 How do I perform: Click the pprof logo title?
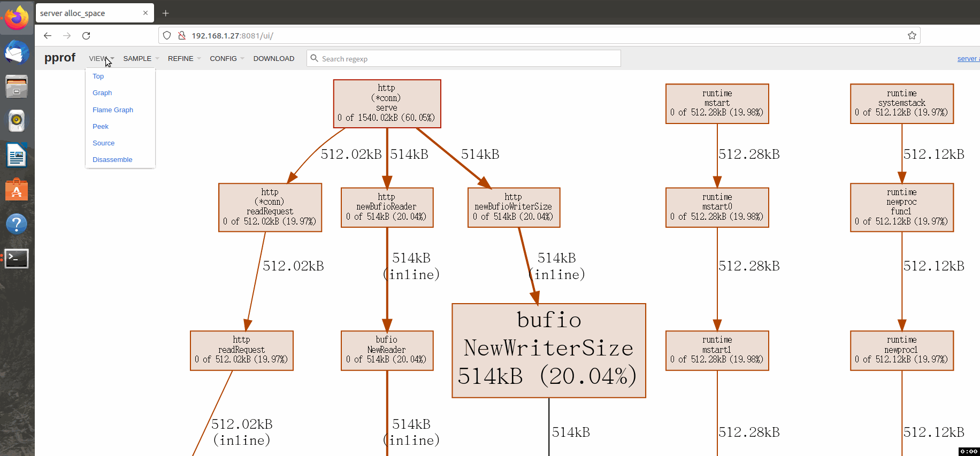click(60, 58)
